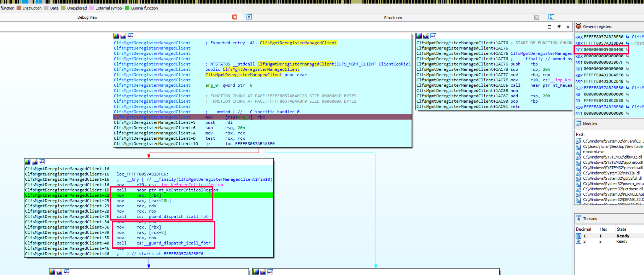
Task: Select the ntoskrnl.exe module entry
Action: click(x=594, y=152)
